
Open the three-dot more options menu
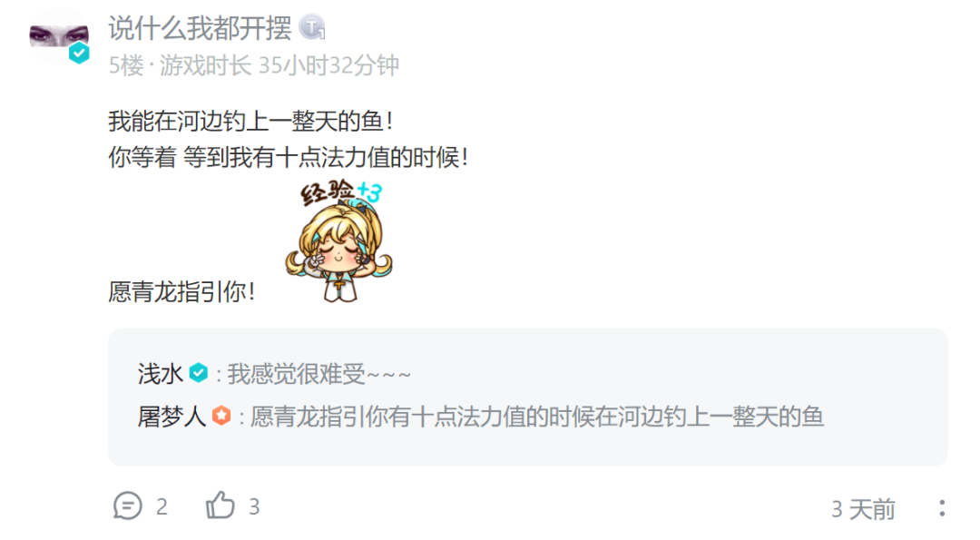(x=941, y=508)
